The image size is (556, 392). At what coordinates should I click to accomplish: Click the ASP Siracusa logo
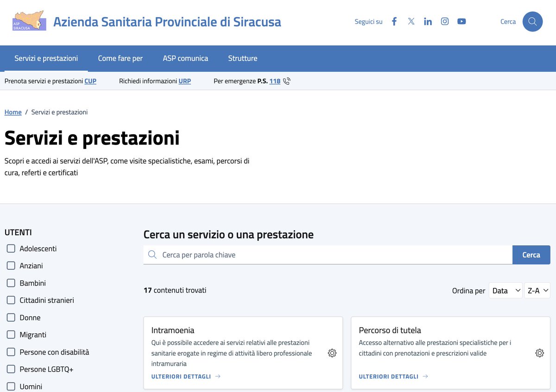point(29,20)
